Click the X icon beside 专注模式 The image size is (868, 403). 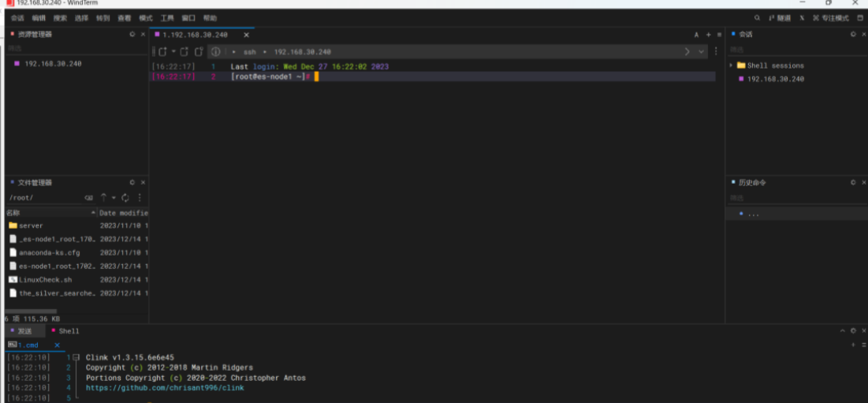802,18
